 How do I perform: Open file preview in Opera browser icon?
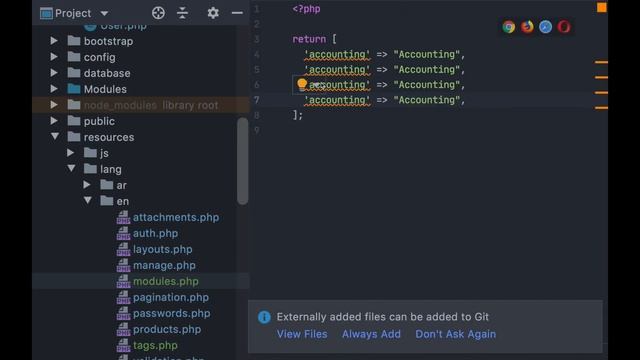(564, 27)
